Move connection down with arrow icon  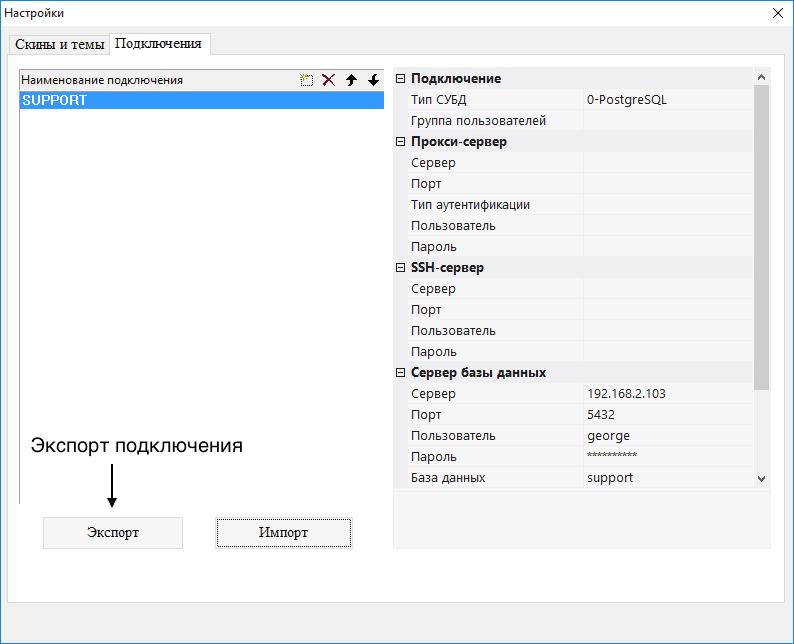(x=373, y=80)
